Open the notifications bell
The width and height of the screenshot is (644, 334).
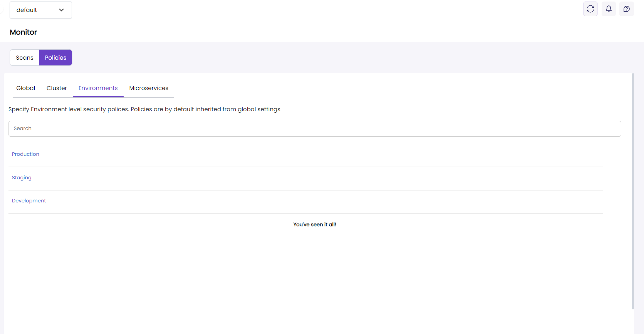(x=609, y=9)
